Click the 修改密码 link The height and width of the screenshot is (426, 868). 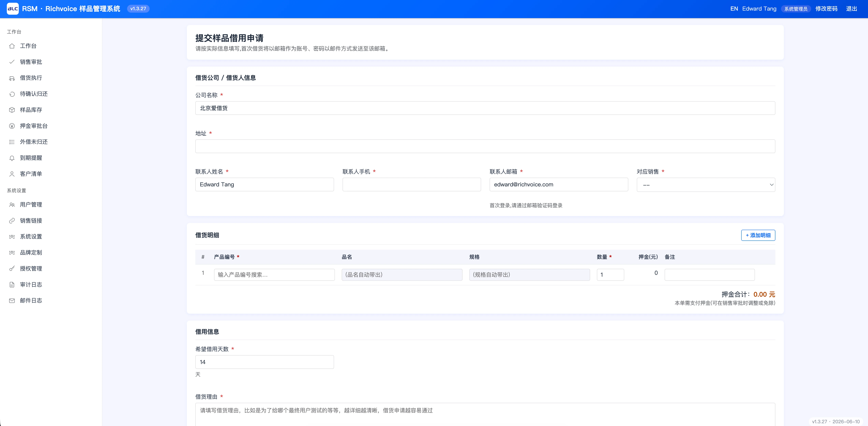[826, 9]
